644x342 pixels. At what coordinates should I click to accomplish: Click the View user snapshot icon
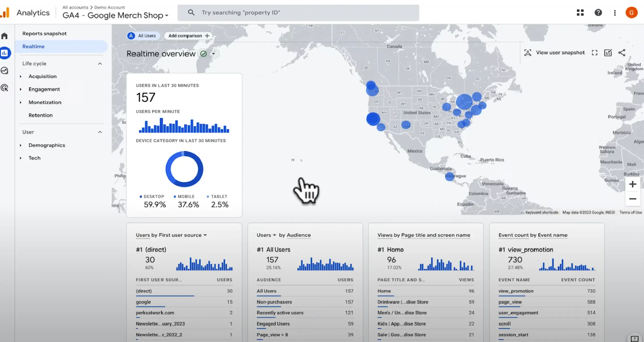click(x=528, y=53)
